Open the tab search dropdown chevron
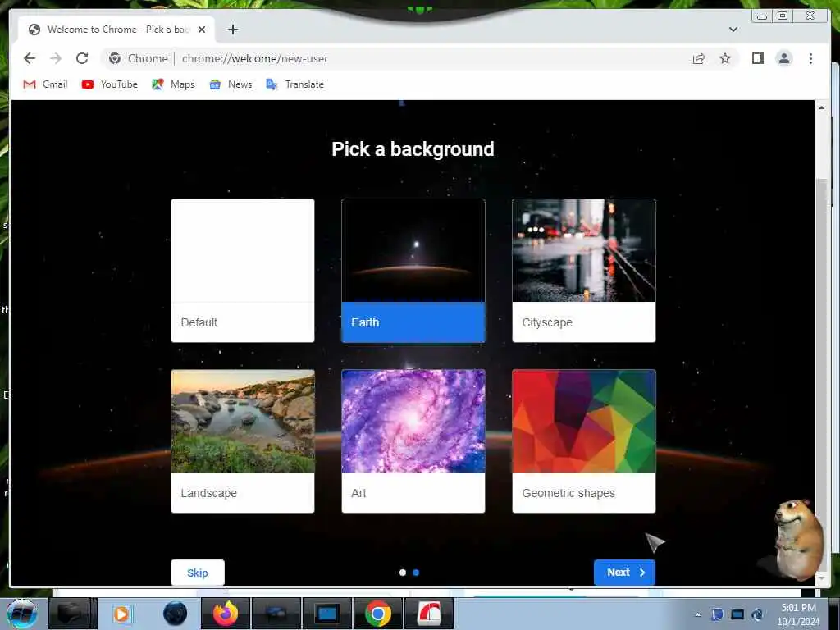The height and width of the screenshot is (630, 840). 733,30
